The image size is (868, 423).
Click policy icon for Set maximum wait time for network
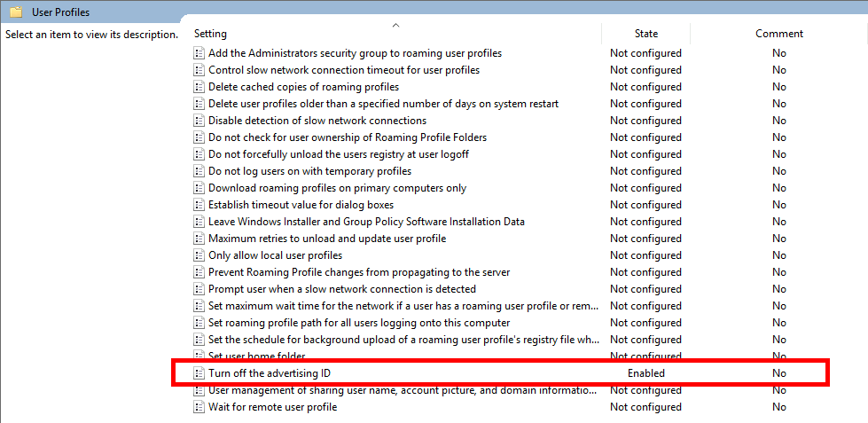[x=199, y=306]
